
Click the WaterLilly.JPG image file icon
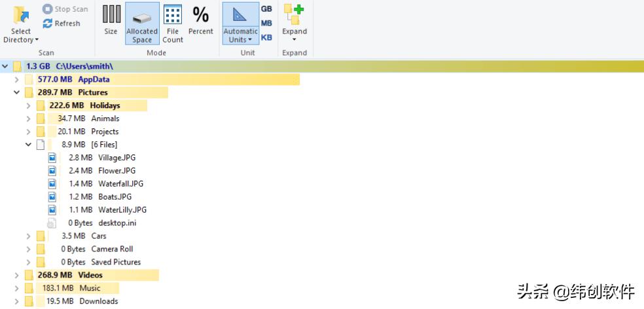(x=52, y=210)
